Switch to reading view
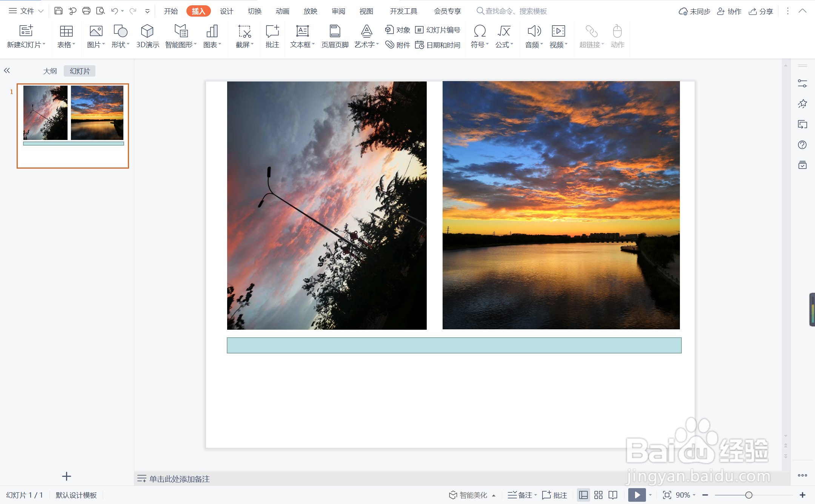 tap(613, 495)
